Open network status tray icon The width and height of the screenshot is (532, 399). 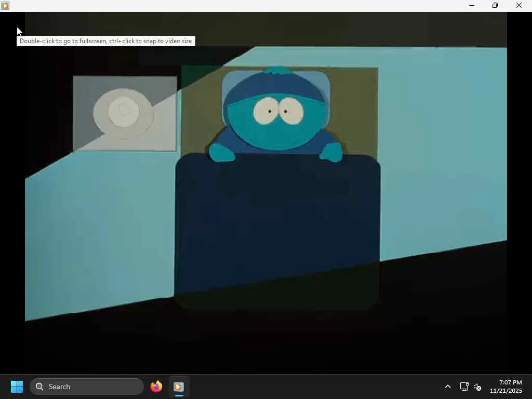pos(464,387)
